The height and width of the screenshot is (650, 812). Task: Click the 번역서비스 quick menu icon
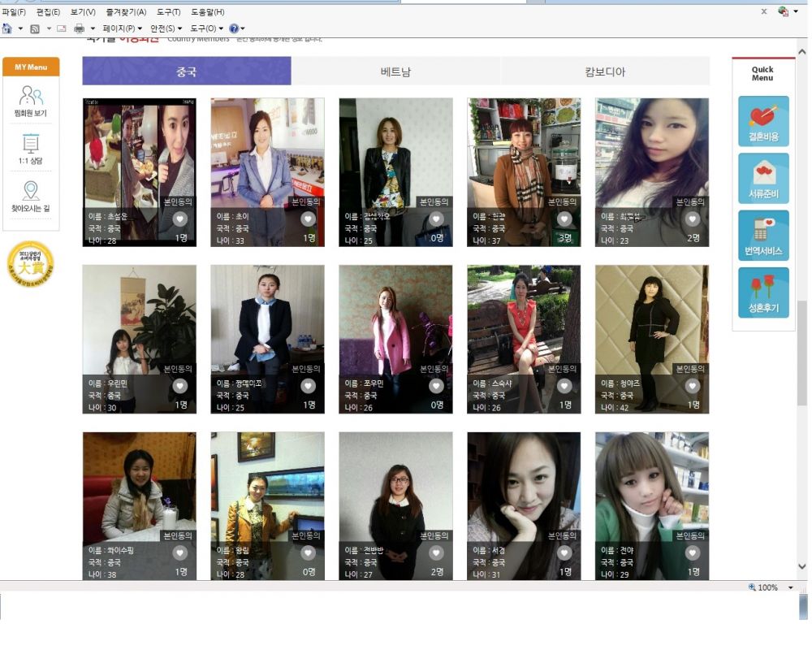tap(763, 235)
